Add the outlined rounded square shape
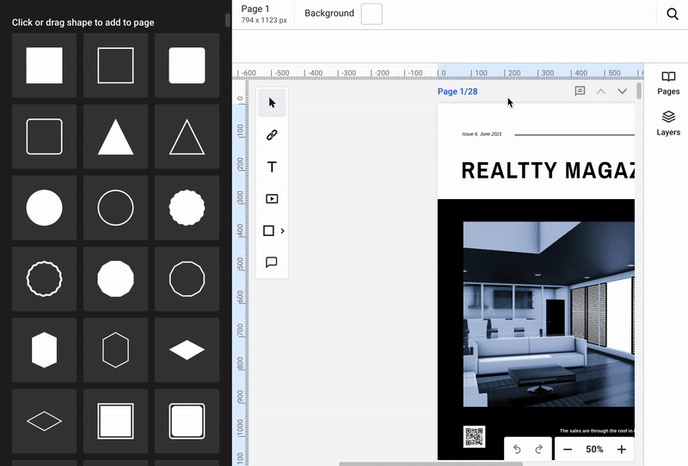 click(44, 136)
